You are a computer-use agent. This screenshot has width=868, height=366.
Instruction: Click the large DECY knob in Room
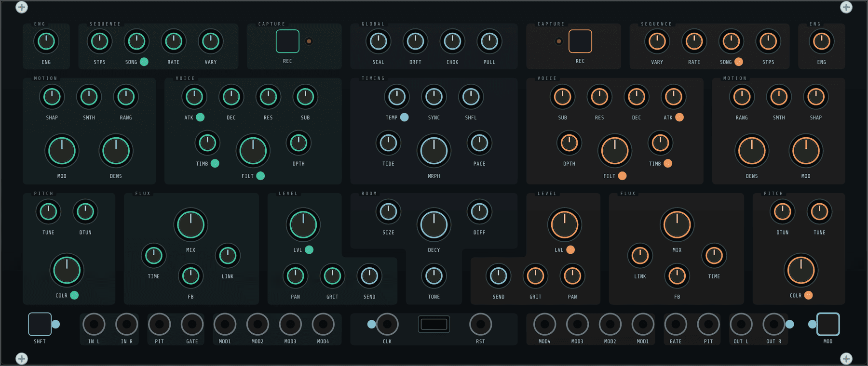click(434, 225)
